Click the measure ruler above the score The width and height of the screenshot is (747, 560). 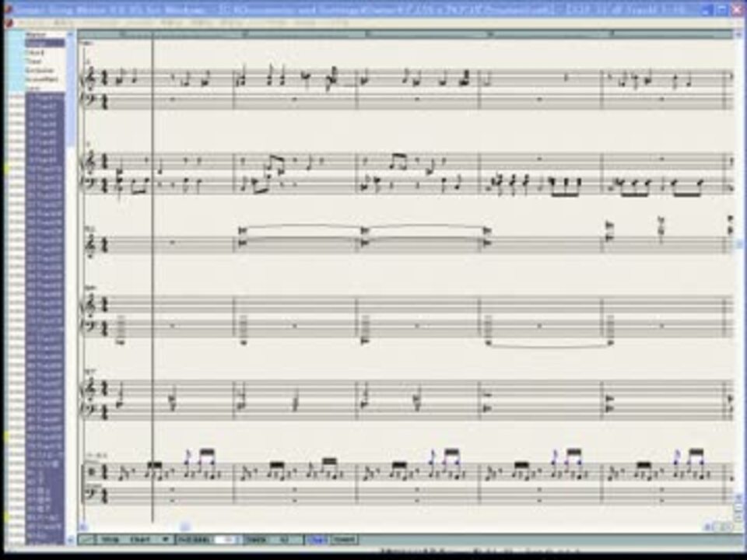405,34
